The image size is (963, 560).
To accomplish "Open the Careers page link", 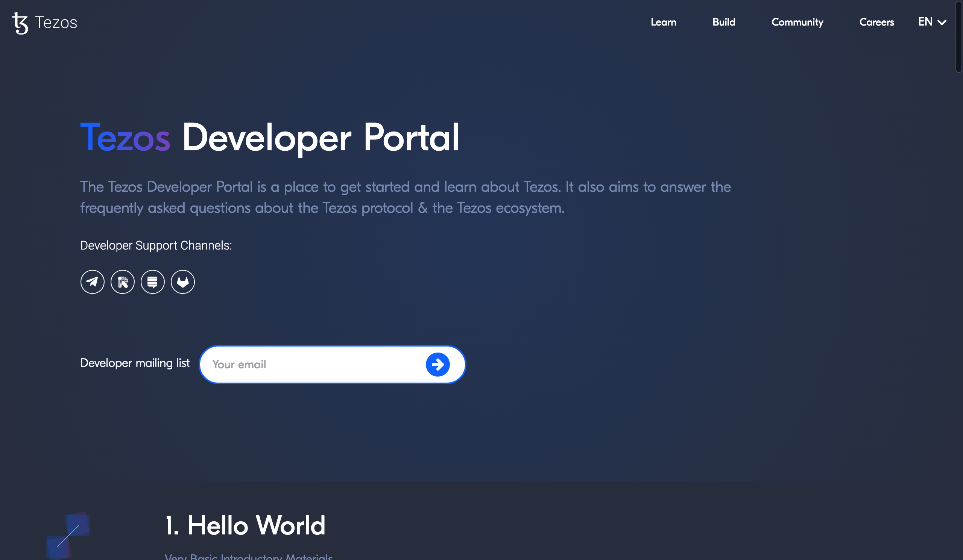I will [876, 22].
